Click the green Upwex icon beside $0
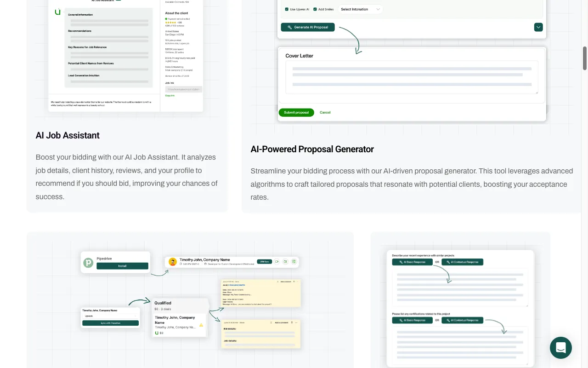588x368 pixels. click(157, 333)
